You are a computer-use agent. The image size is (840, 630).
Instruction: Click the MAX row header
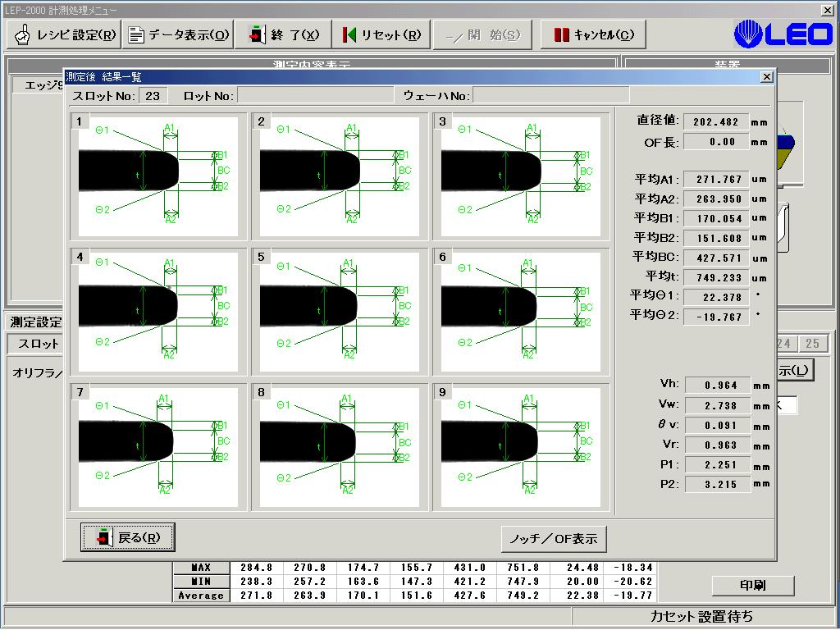[202, 568]
